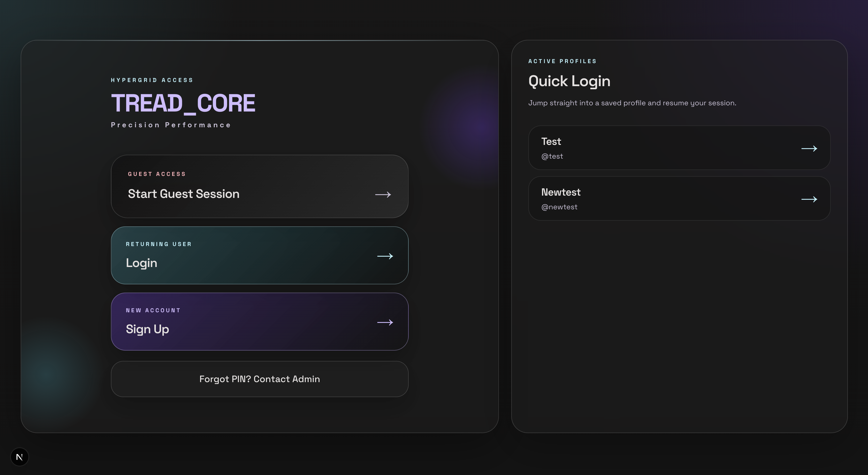Viewport: 868px width, 475px height.
Task: Click the 'Jump straight into a saved profile' description
Action: click(x=632, y=103)
